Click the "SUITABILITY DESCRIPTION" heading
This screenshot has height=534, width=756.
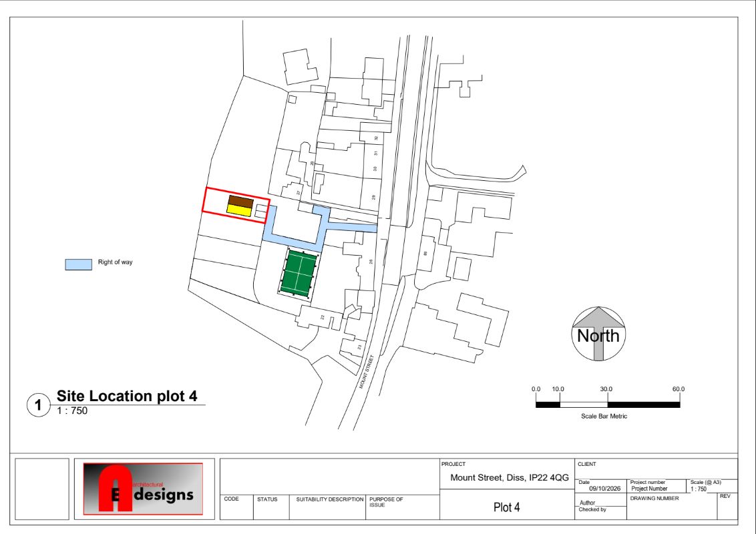(x=330, y=499)
